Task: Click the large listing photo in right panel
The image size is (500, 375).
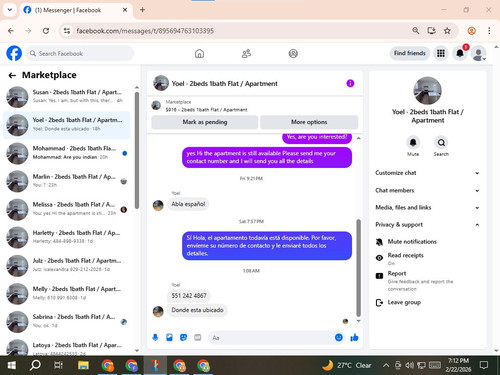Action: [427, 91]
